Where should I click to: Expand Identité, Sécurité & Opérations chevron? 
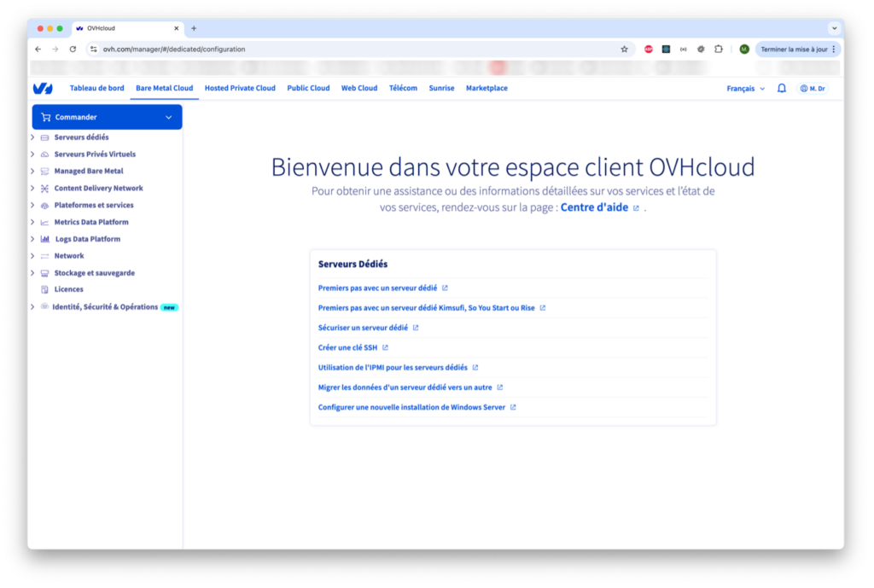point(32,307)
